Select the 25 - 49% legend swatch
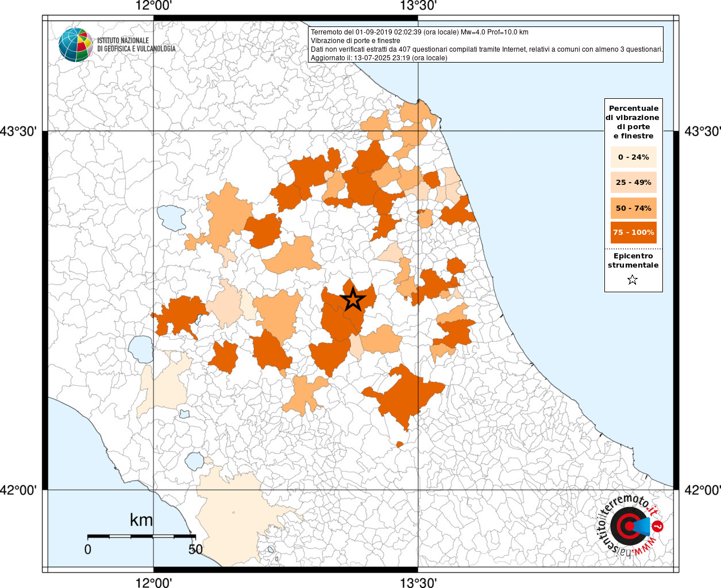The image size is (721, 588). coord(633,182)
